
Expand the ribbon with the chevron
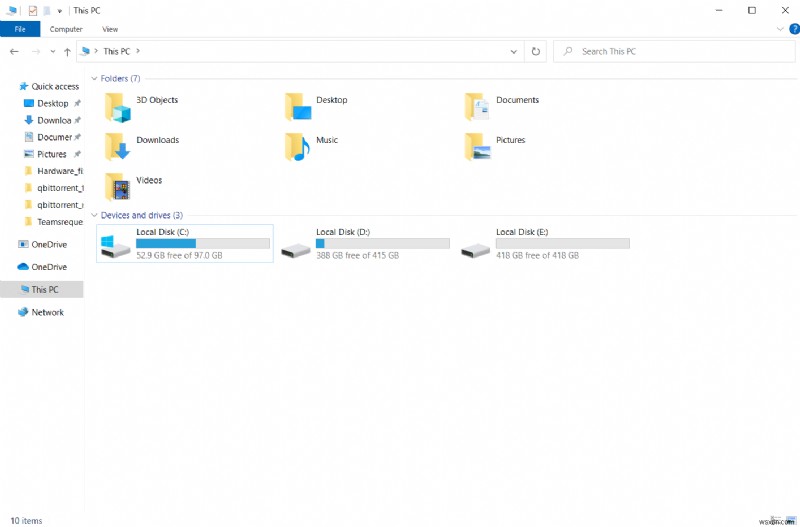780,29
